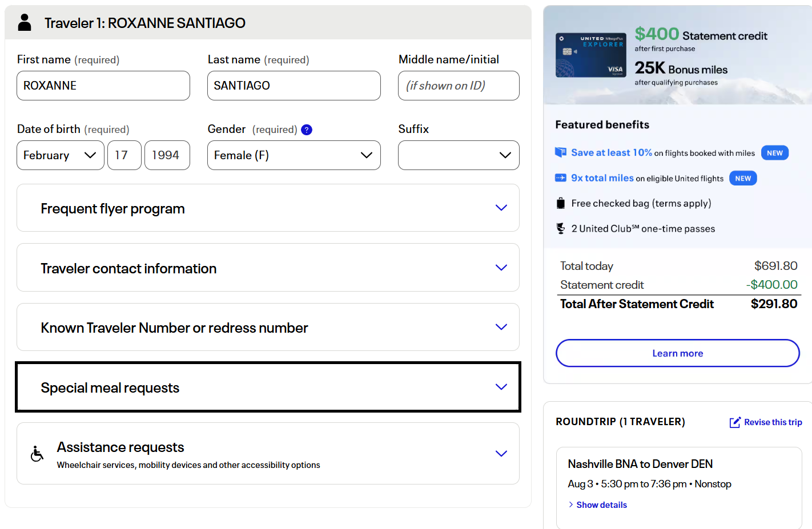The height and width of the screenshot is (529, 812).
Task: Click the edit pencil icon beside Revise this trip
Action: [735, 422]
